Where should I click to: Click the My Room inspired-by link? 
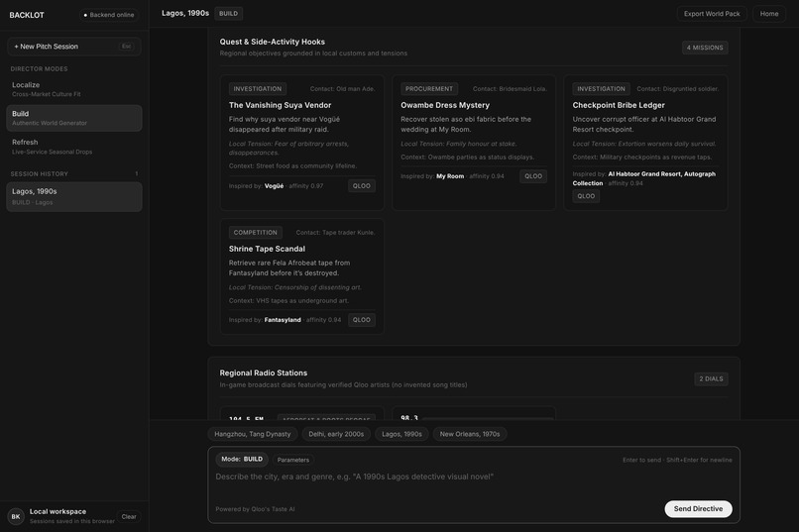450,176
